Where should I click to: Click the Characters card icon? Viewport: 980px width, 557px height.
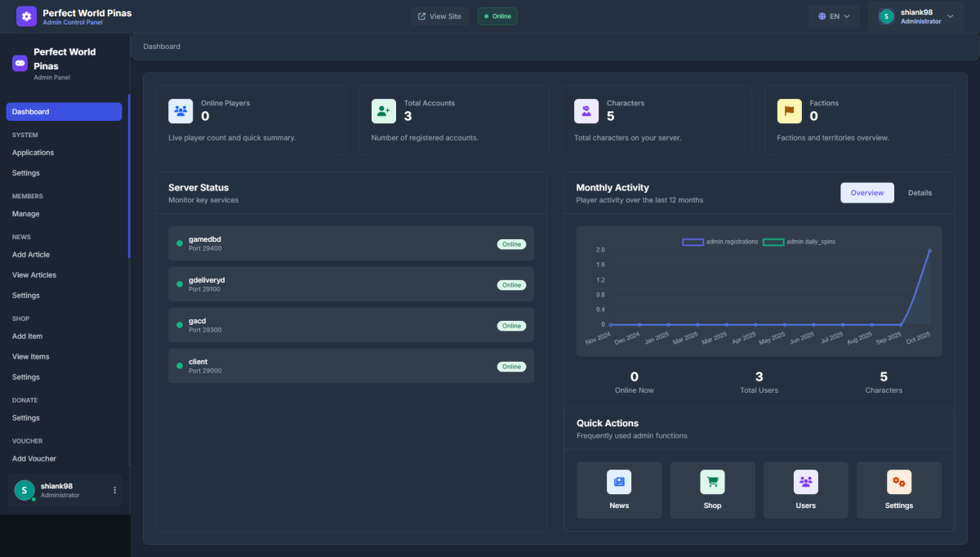pos(586,111)
